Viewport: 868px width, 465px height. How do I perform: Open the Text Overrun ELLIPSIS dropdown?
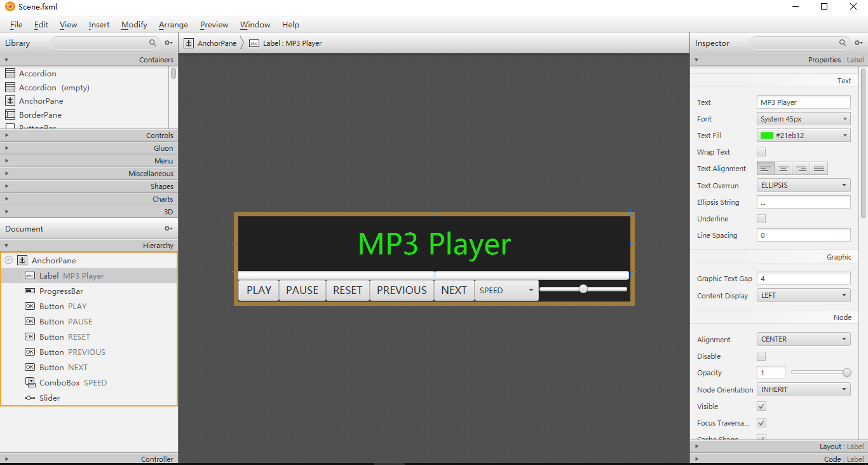(x=803, y=186)
